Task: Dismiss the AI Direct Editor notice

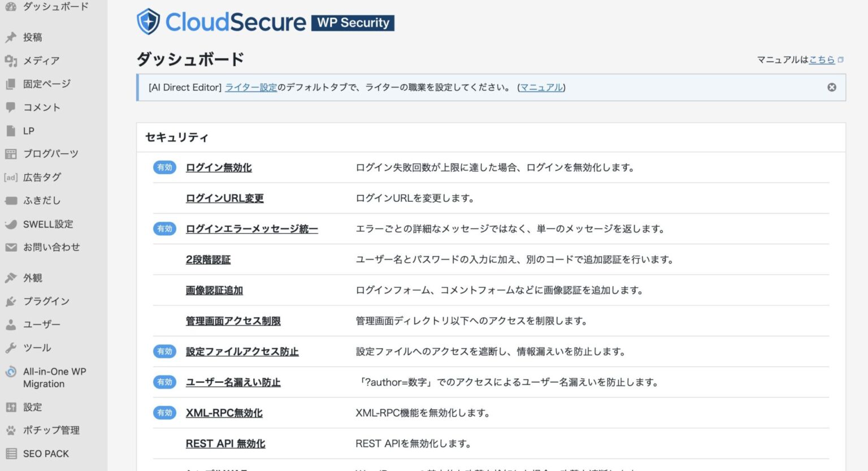Action: click(831, 87)
